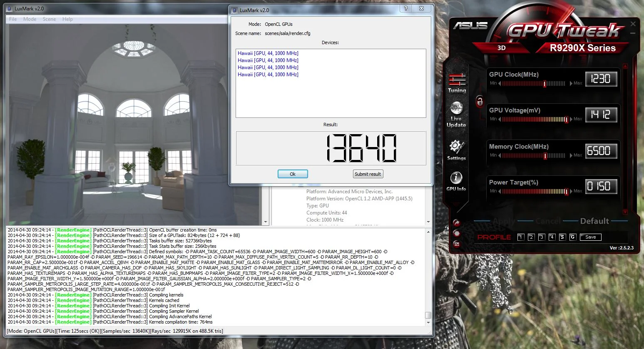Viewport: 644px width, 349px height.
Task: Toggle the lock linking clock and voltage
Action: pyautogui.click(x=480, y=101)
